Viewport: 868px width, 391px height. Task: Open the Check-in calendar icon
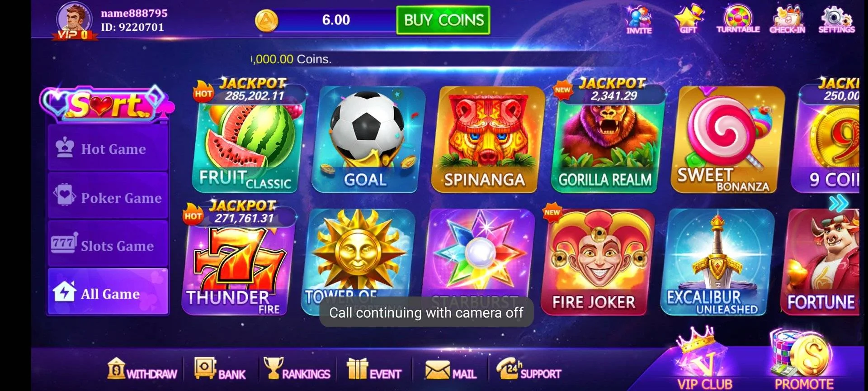787,19
